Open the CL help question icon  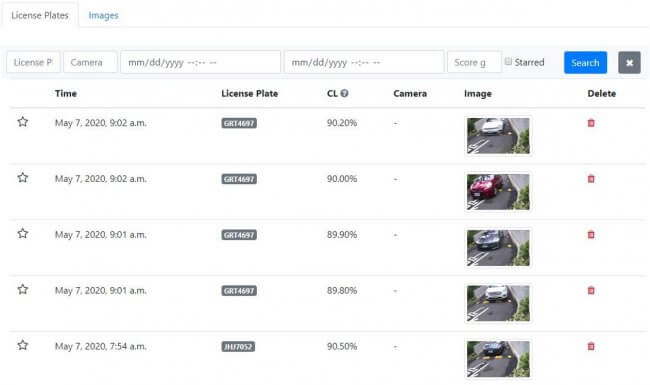(x=344, y=93)
